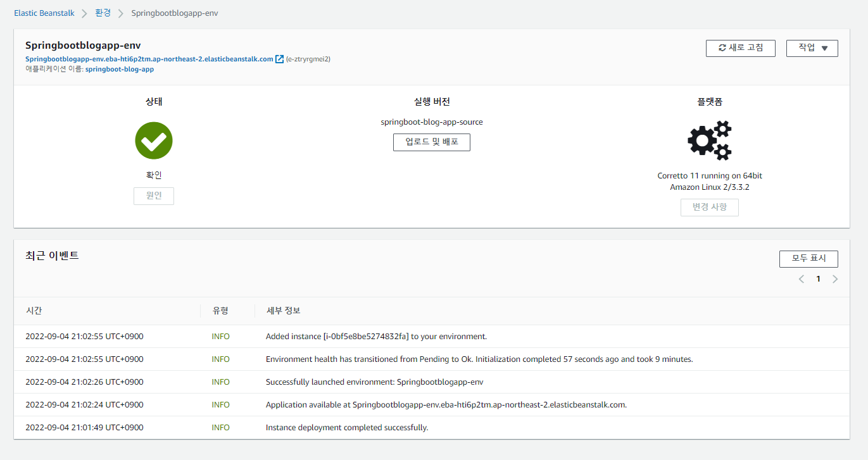The height and width of the screenshot is (460, 868).
Task: Select the 'Instance deployment completed successfully' event text
Action: coord(347,428)
